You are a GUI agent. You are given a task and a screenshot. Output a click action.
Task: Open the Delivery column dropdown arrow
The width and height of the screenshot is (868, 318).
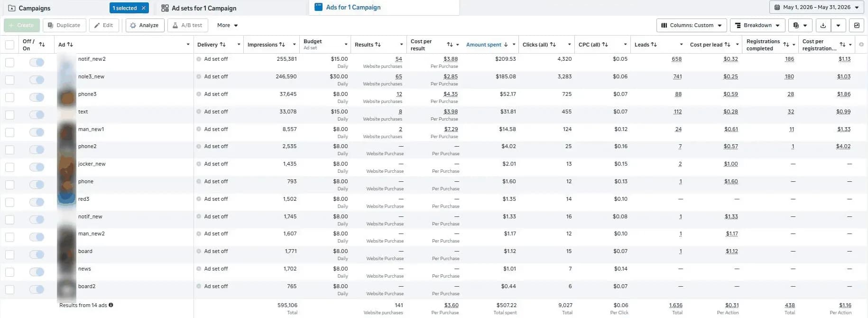click(x=239, y=45)
